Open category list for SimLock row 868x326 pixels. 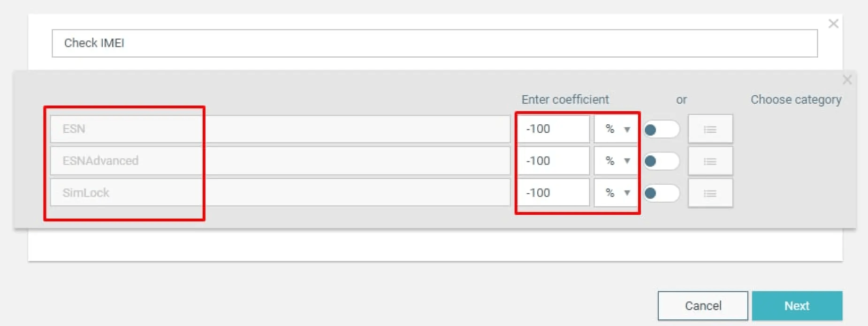click(x=710, y=193)
